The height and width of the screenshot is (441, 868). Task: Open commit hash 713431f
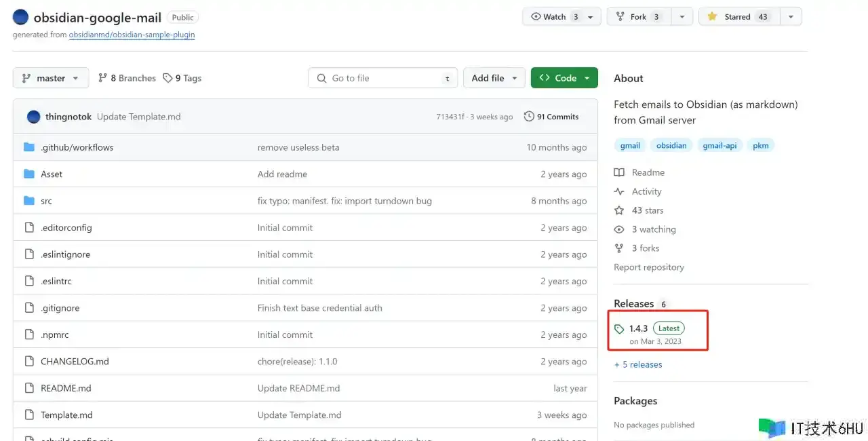pyautogui.click(x=450, y=117)
